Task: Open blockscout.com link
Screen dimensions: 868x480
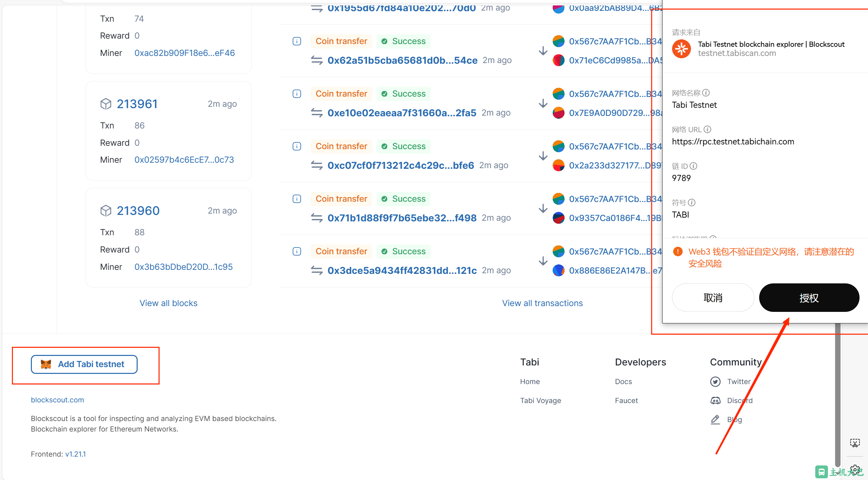Action: tap(57, 400)
